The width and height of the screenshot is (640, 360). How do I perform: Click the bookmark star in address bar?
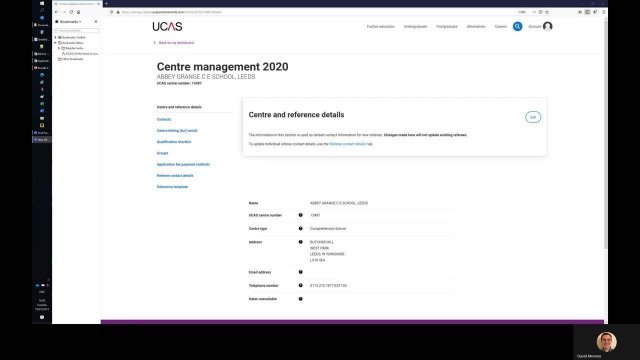[x=547, y=12]
